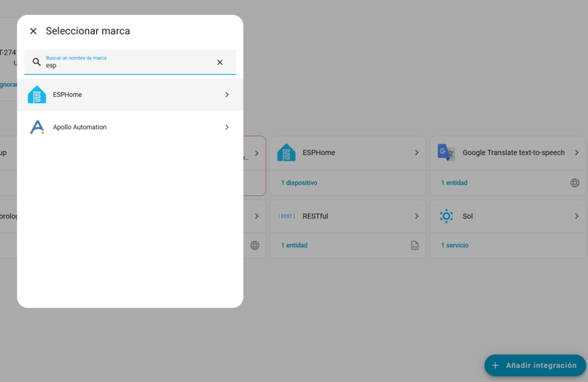Expand Apollo Automation chevron arrow
The width and height of the screenshot is (588, 382).
pyautogui.click(x=227, y=127)
